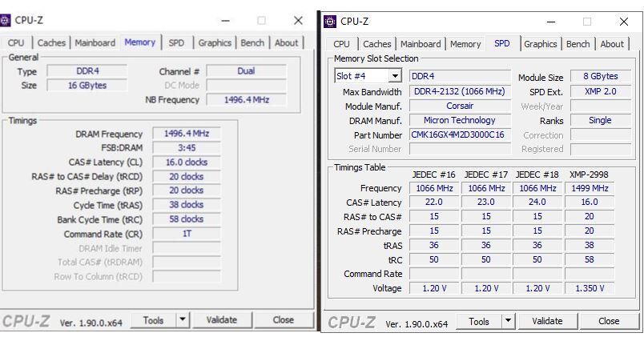This screenshot has height=337, width=644.
Task: Click Tools button in right SPD window
Action: coord(479,321)
